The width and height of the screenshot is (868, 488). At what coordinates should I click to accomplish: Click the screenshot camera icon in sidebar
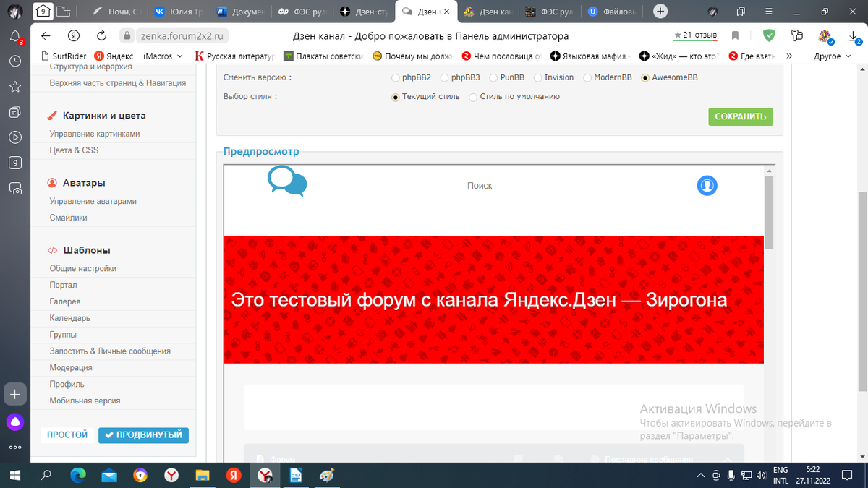15,188
